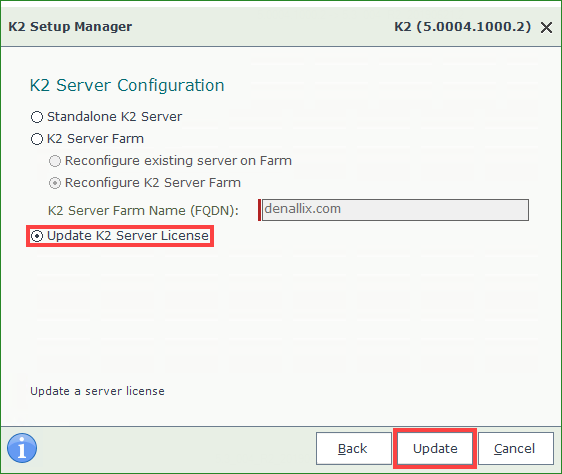Screen dimensions: 562x474
Task: Select Reconfigure existing server on Farm
Action: pyautogui.click(x=55, y=161)
